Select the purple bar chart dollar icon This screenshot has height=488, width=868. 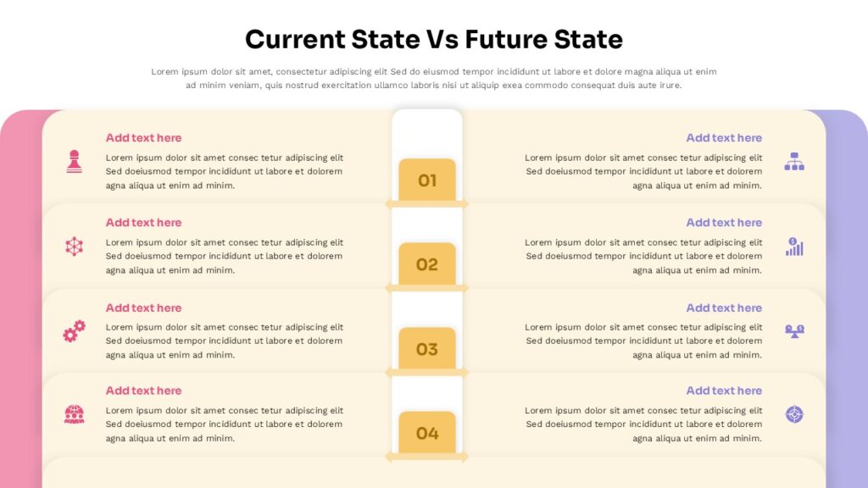794,246
